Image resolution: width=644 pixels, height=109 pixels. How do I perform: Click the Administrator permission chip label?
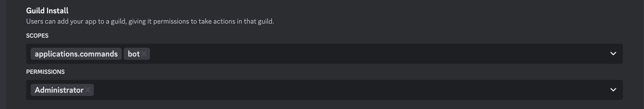[x=59, y=90]
